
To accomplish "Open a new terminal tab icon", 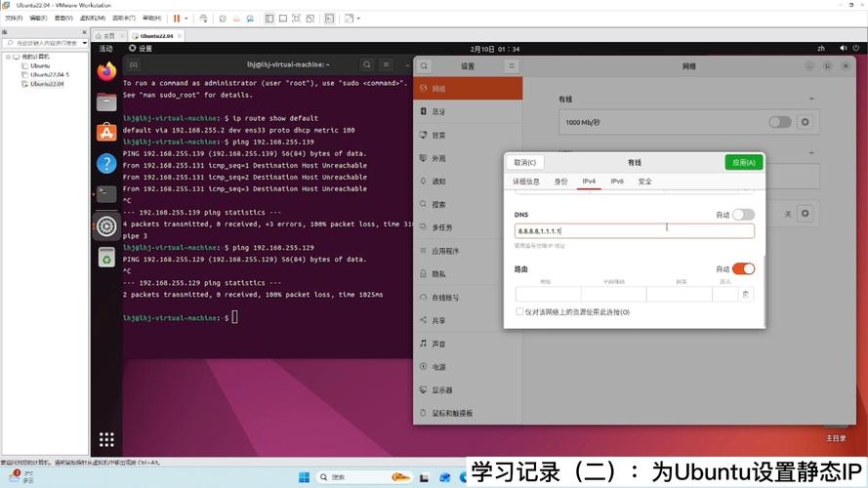I will (x=134, y=64).
